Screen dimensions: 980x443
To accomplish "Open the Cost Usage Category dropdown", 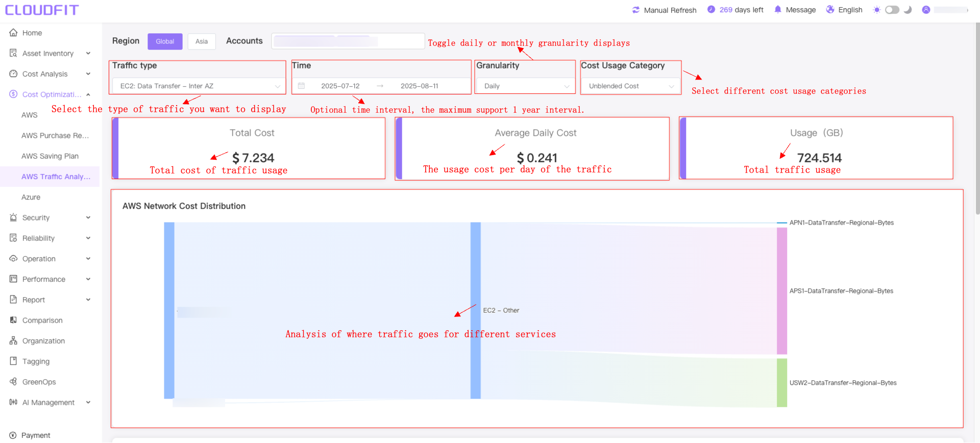I will (631, 86).
